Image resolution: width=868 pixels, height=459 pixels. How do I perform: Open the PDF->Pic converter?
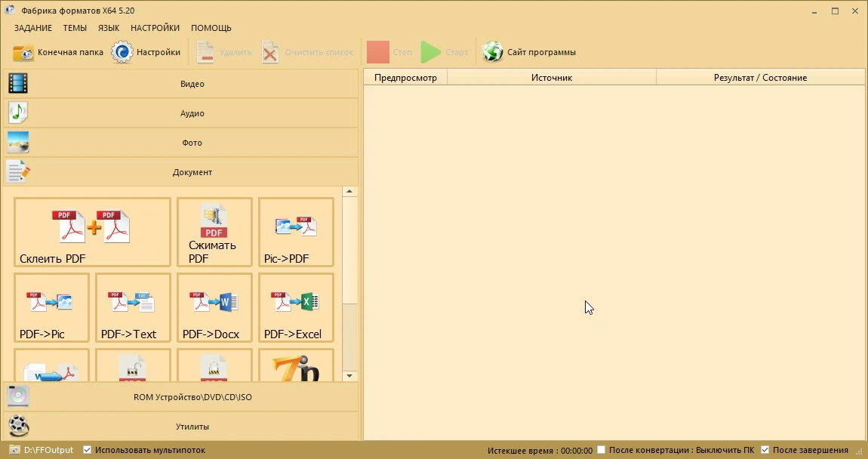51,307
